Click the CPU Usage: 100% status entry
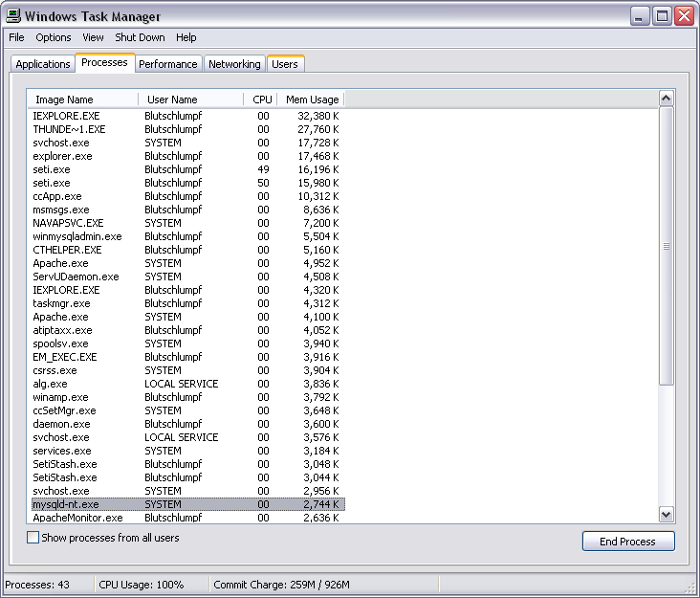The image size is (700, 598). coord(152,585)
